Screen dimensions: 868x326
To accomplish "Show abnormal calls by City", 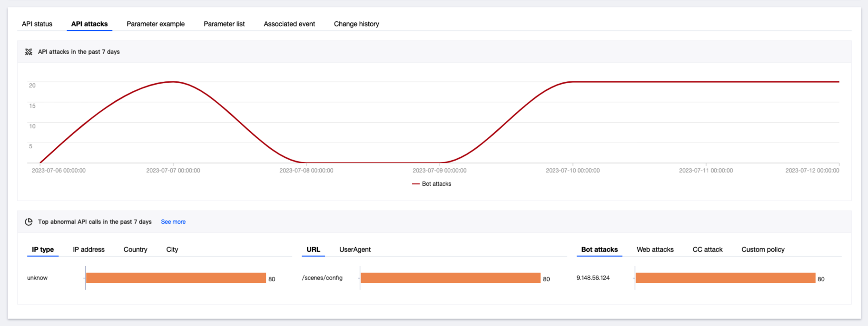I will (172, 249).
